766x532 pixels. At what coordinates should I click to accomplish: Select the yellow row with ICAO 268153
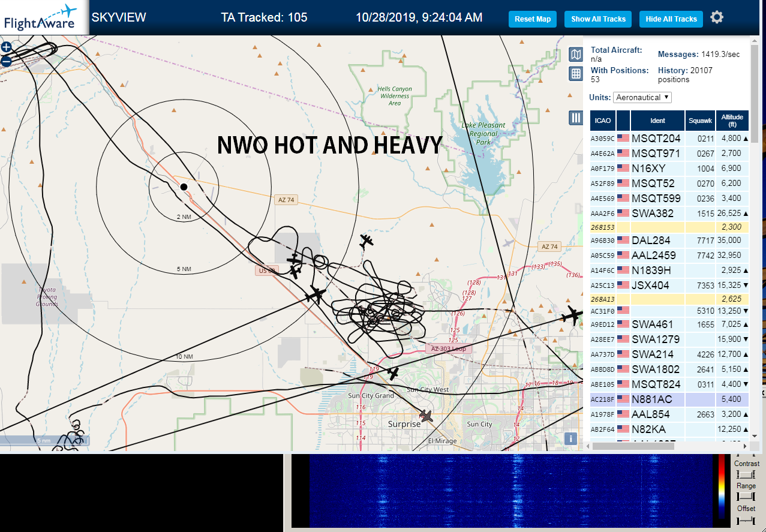[669, 227]
